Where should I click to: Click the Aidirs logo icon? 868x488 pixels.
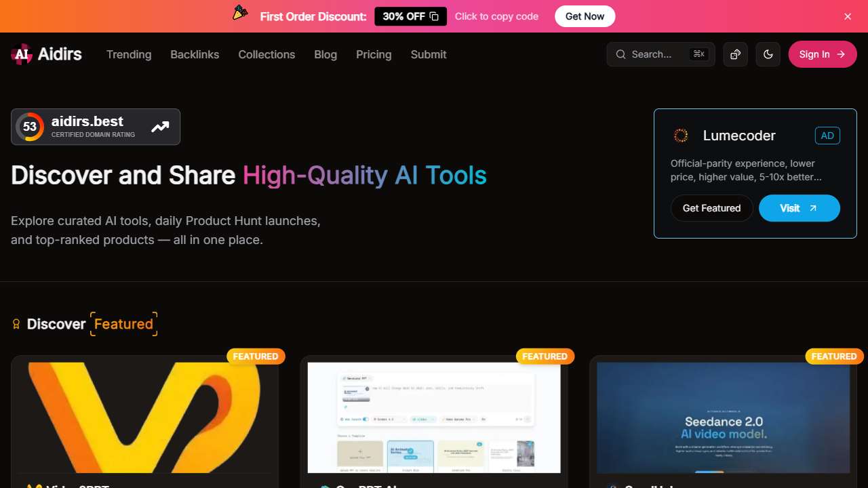22,54
